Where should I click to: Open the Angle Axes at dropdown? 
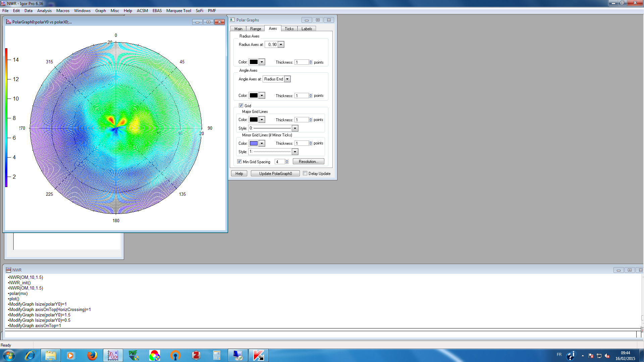287,79
